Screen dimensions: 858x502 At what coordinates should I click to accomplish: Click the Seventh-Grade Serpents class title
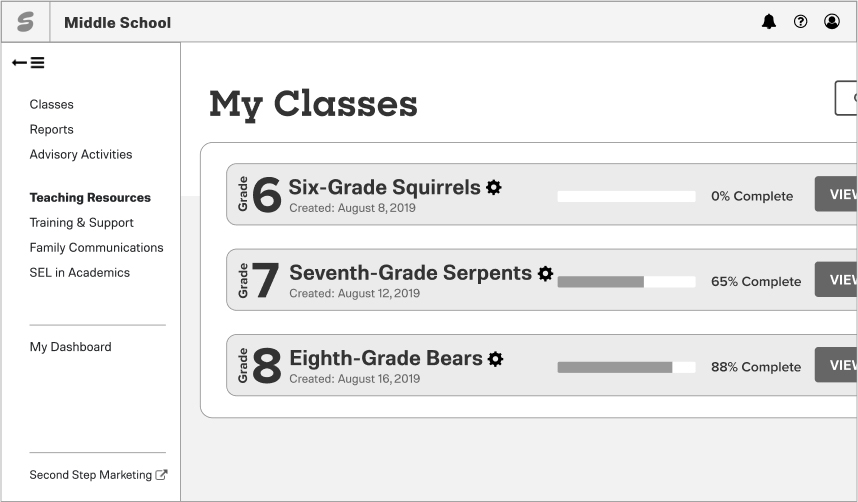point(410,273)
